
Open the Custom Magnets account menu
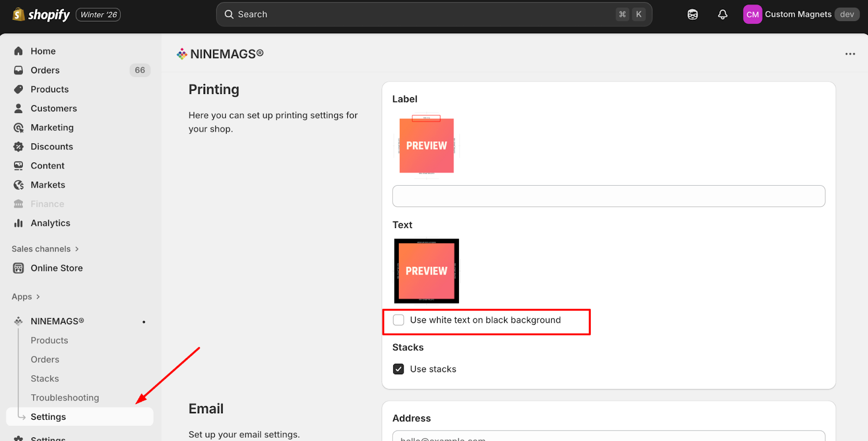pos(801,15)
